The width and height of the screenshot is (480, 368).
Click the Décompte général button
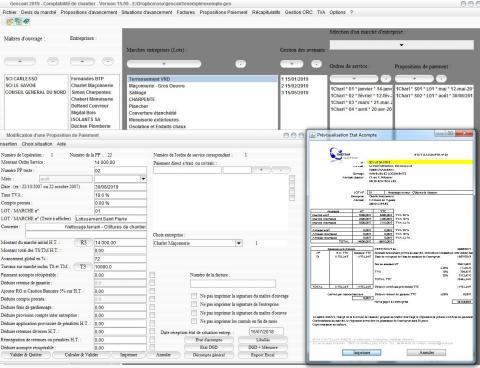tap(209, 355)
